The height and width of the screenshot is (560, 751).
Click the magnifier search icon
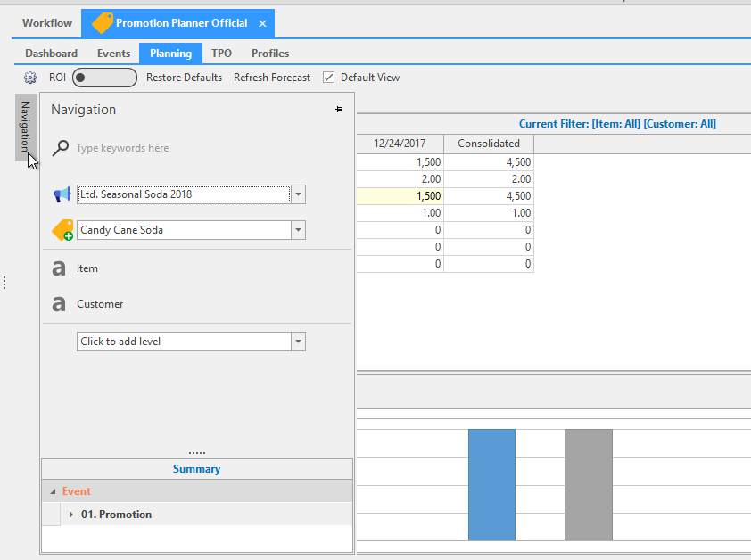point(61,148)
